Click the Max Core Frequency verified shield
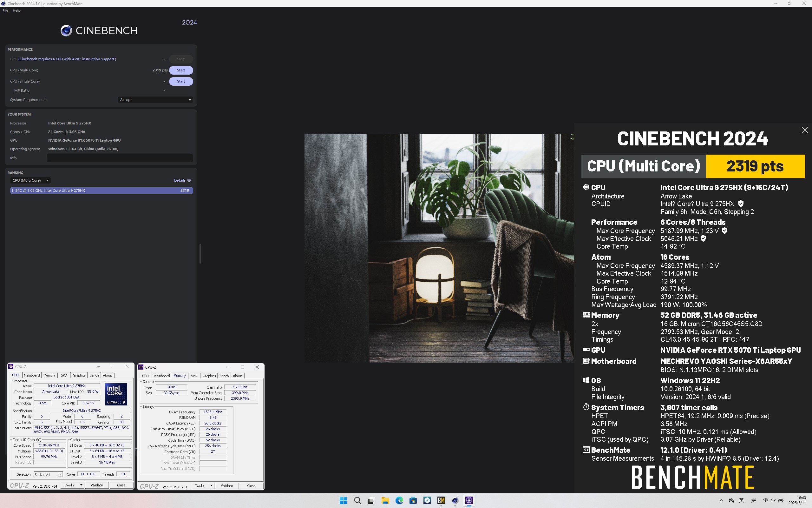812x508 pixels. [x=724, y=231]
